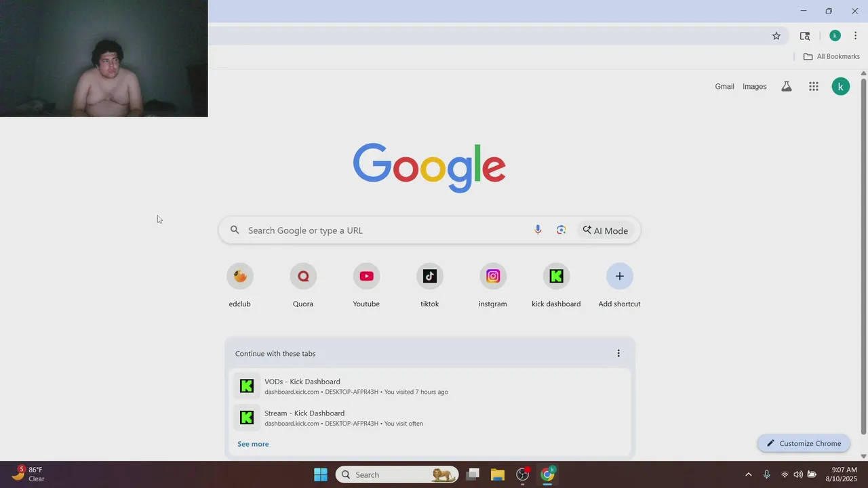Open more options for Continue with these tabs

pyautogui.click(x=618, y=353)
